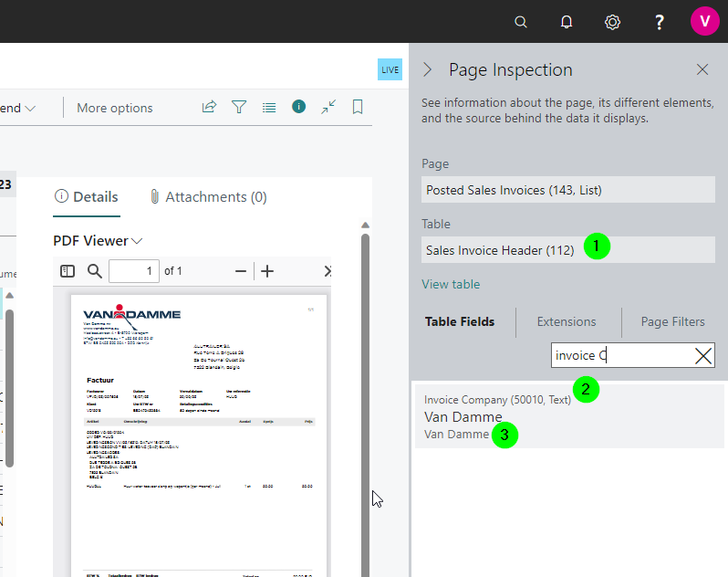Click More options
Image resolution: width=728 pixels, height=577 pixels.
tap(115, 108)
